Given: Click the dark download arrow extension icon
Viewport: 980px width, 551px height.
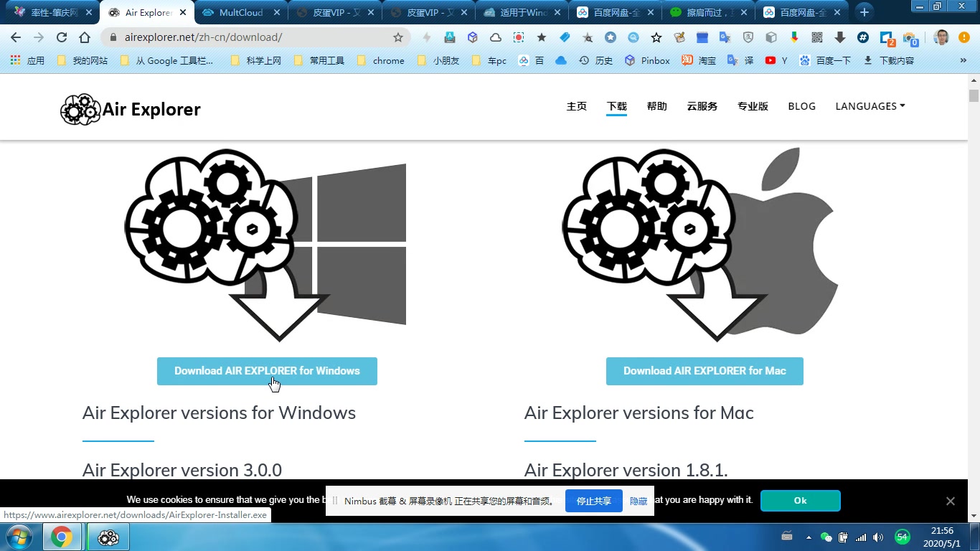Looking at the screenshot, I should coord(840,37).
